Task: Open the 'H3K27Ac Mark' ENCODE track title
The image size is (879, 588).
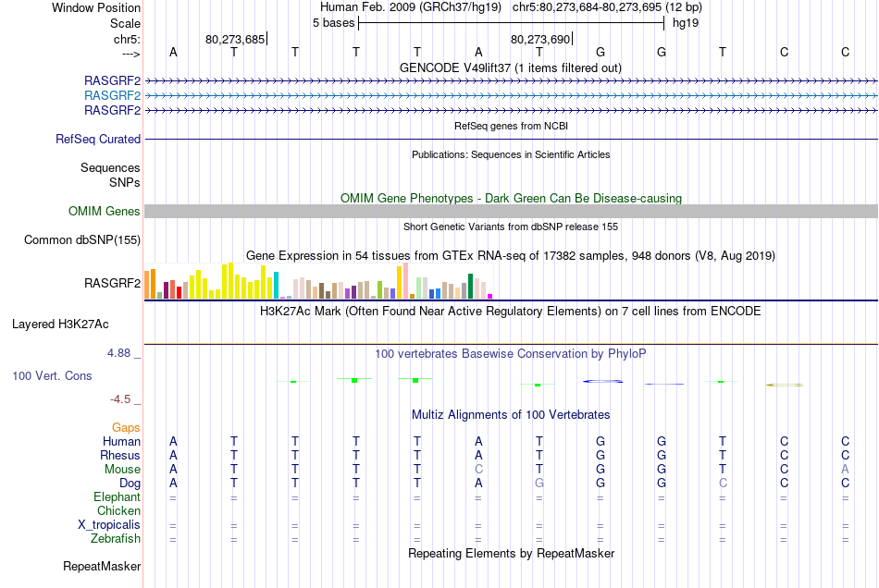Action: pyautogui.click(x=511, y=312)
